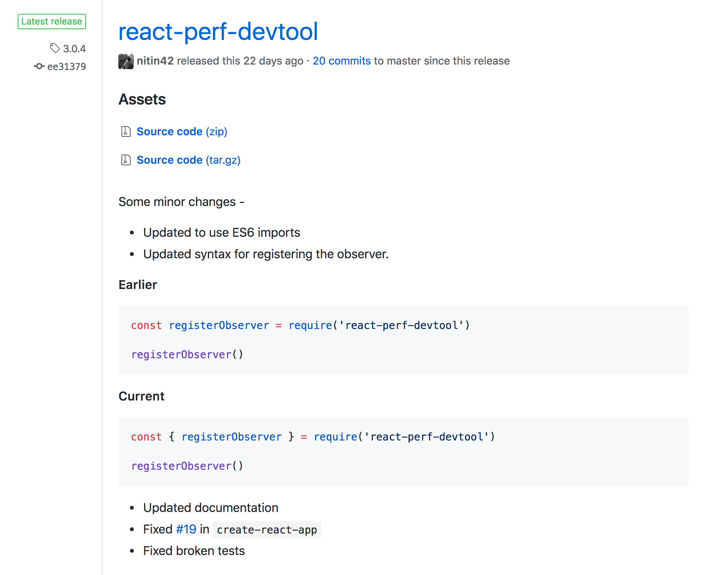Image resolution: width=728 pixels, height=575 pixels.
Task: Click 'released this 22 days ago' text
Action: (x=240, y=61)
